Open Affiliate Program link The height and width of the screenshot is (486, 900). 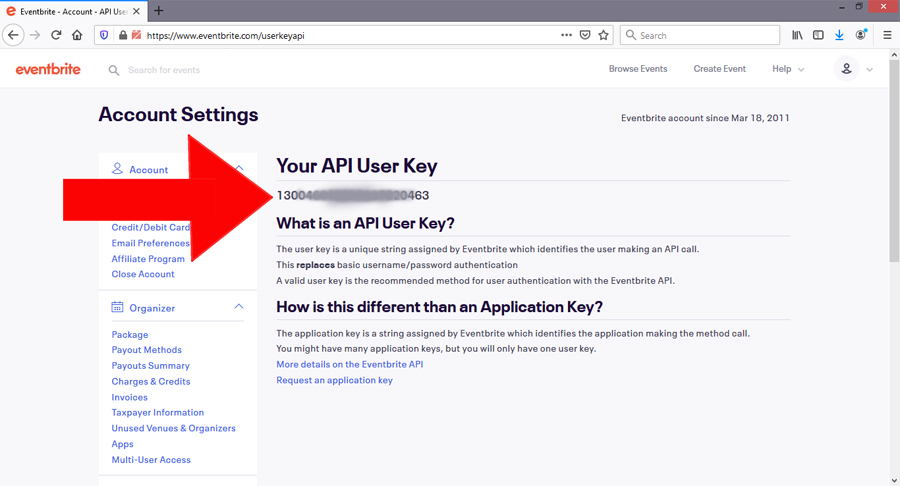[x=148, y=259]
